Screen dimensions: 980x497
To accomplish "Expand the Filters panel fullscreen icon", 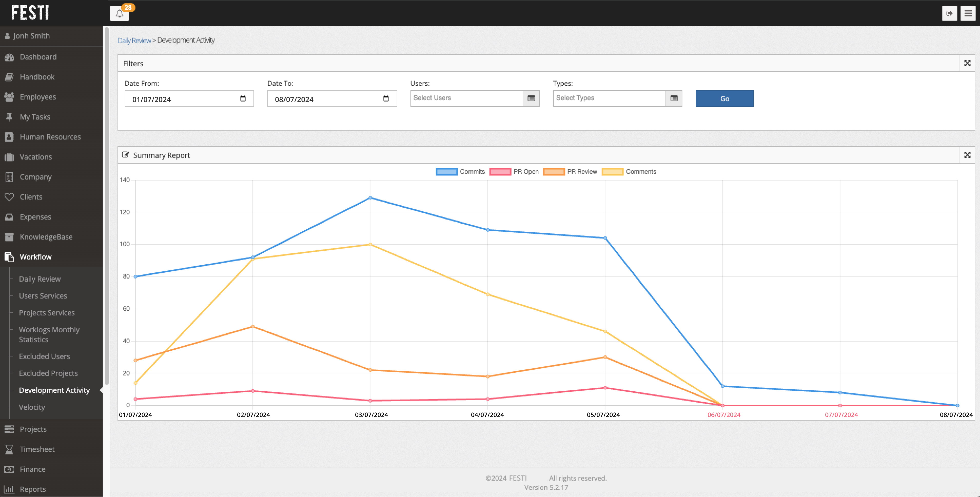I will (x=967, y=63).
